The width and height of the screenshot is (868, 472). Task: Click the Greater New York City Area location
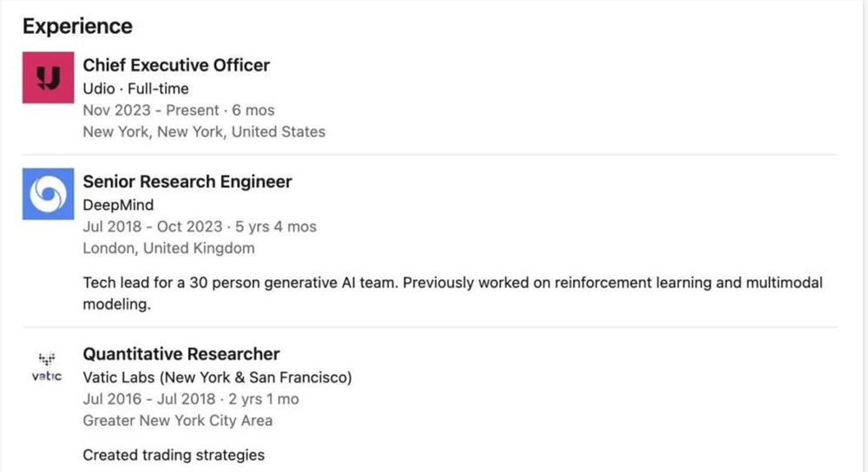177,421
